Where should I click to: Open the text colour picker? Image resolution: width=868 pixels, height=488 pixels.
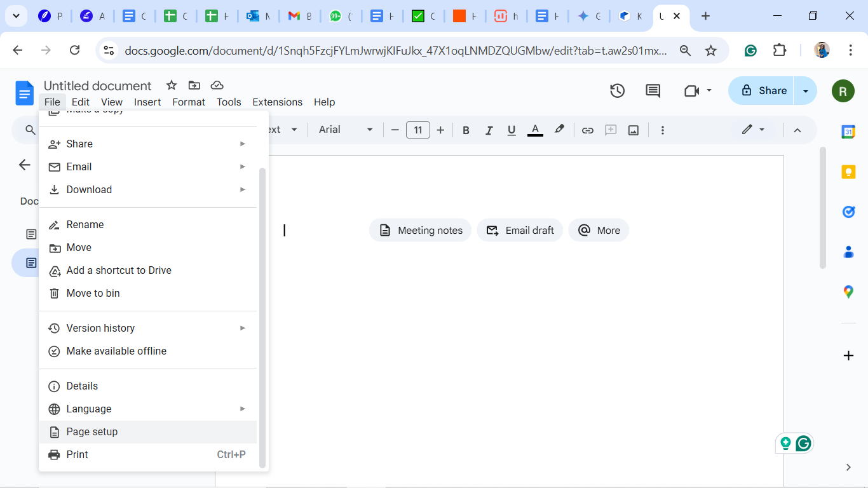pos(536,130)
